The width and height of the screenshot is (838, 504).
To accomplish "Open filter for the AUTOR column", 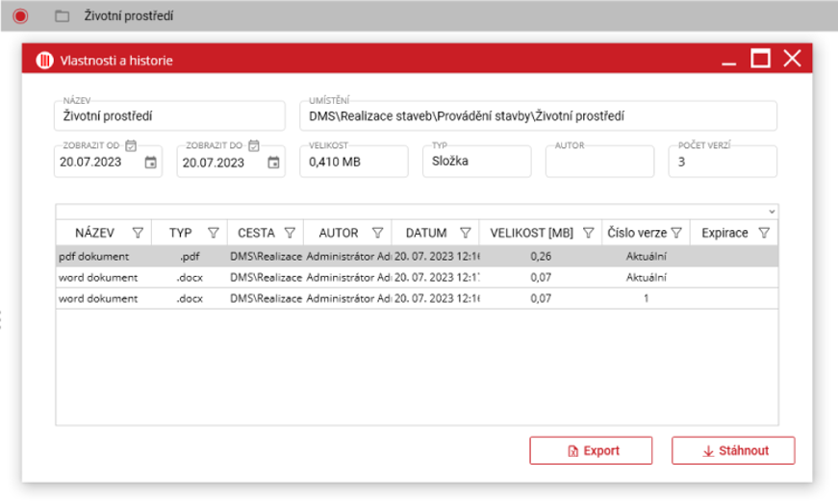I will (x=377, y=233).
